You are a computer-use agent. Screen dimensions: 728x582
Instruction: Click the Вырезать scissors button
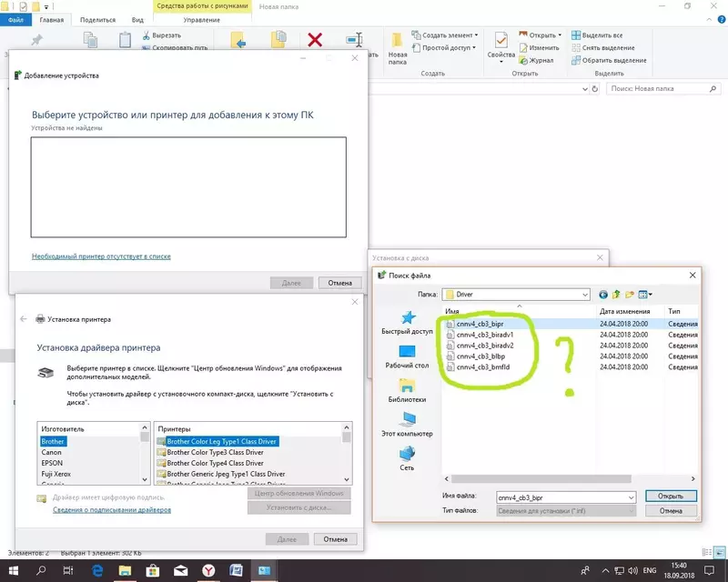(x=162, y=35)
